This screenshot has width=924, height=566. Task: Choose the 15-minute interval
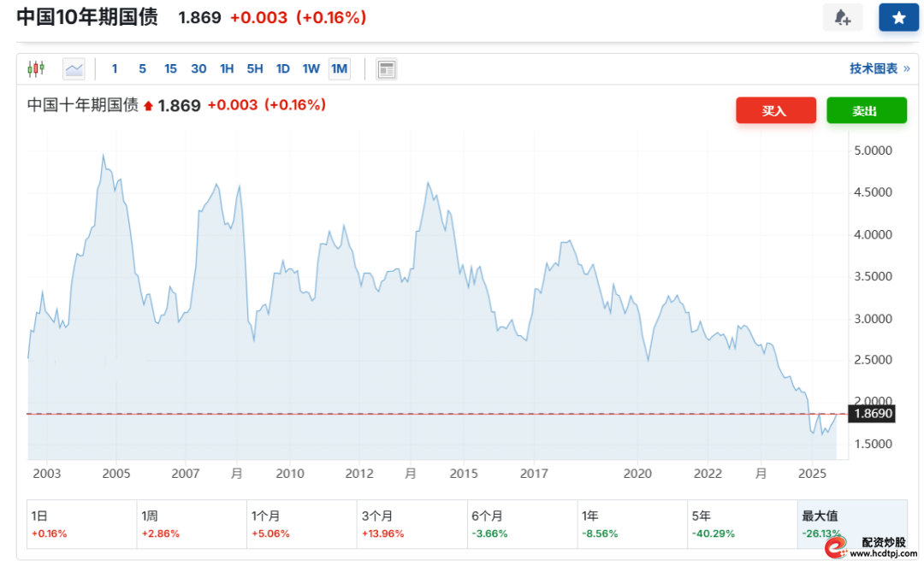pyautogui.click(x=170, y=68)
